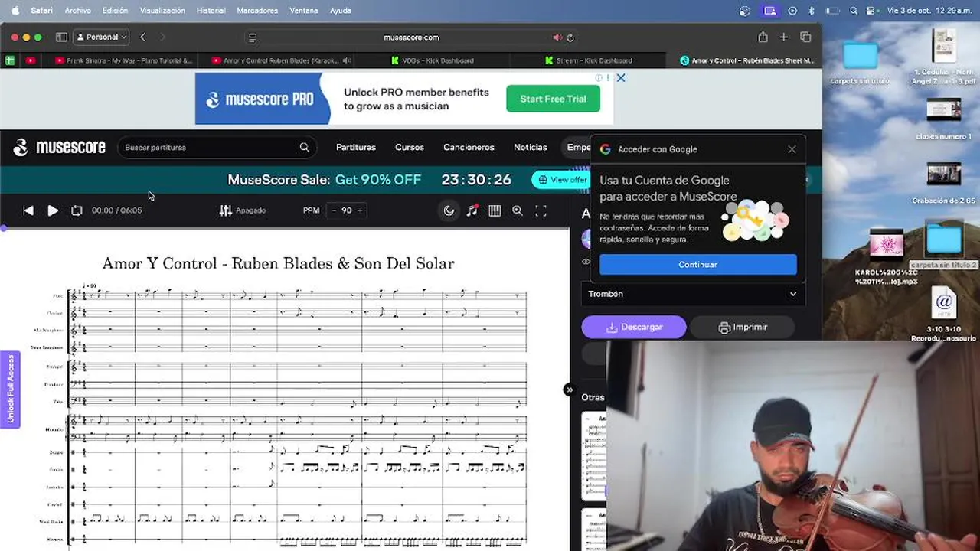
Task: Switch to Amor y Control Karaoke tab
Action: point(282,60)
